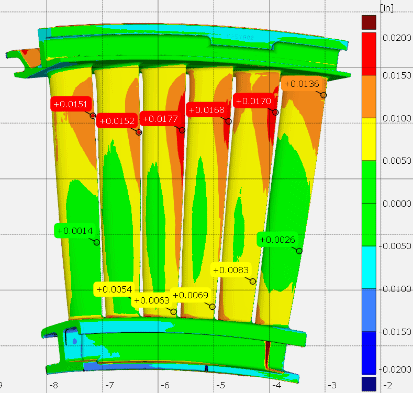The height and width of the screenshot is (393, 413).
Task: Click the -6 axis tick label
Action: (x=165, y=386)
